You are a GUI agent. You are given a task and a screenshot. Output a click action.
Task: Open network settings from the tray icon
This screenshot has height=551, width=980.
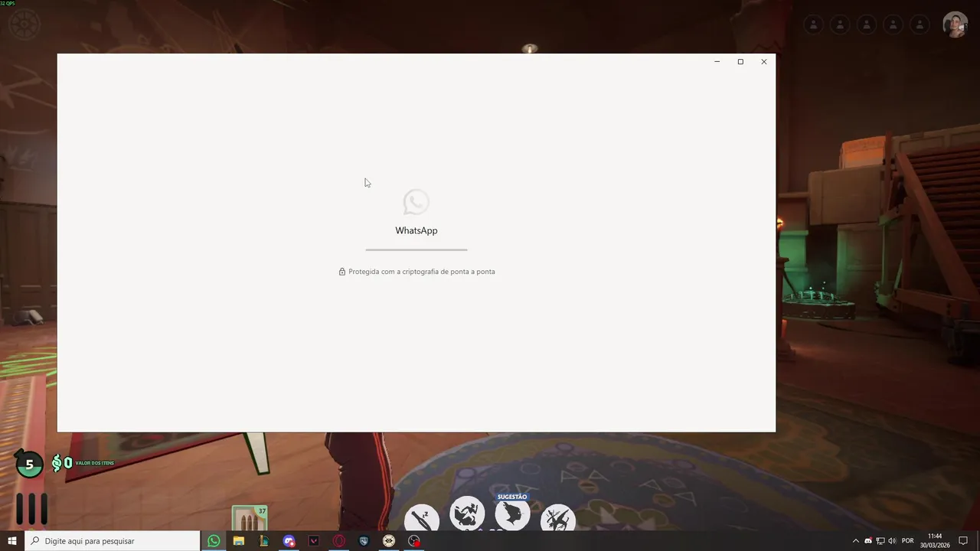[x=880, y=541]
